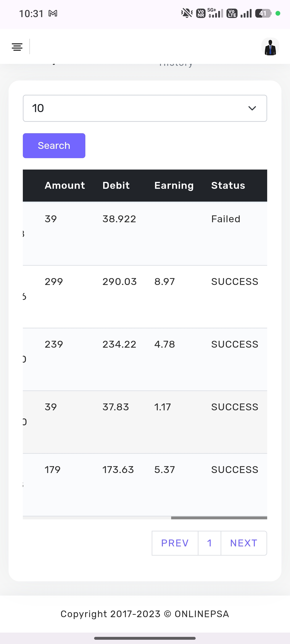Tap the VoLTE signal icon

coord(232,13)
